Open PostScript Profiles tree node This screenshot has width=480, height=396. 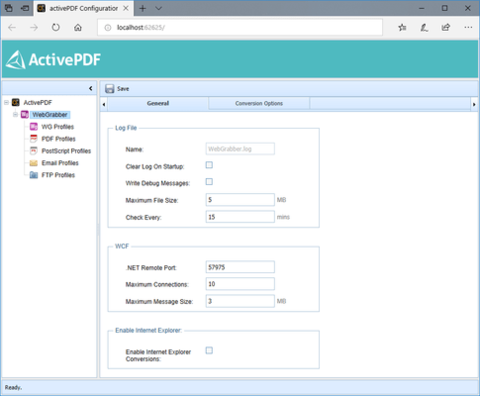point(66,151)
